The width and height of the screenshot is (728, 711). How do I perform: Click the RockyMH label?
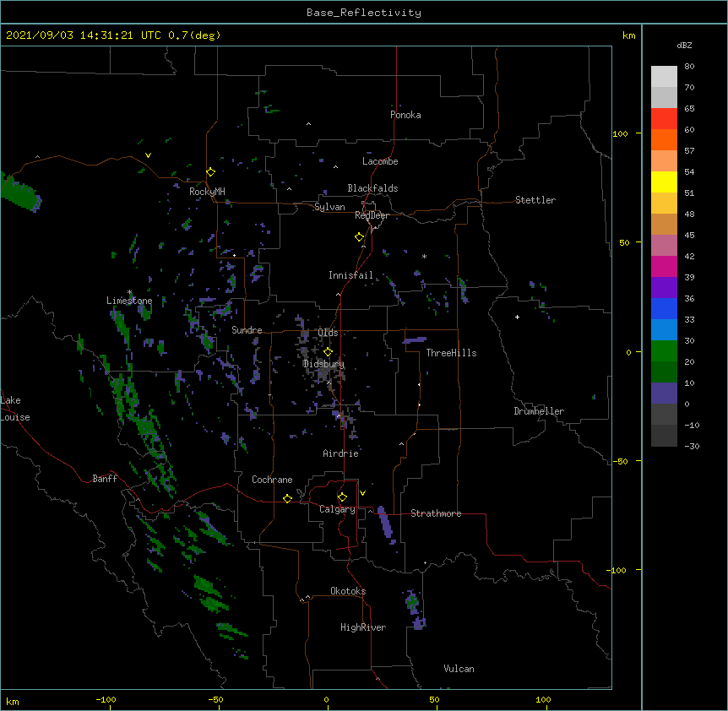click(x=207, y=191)
